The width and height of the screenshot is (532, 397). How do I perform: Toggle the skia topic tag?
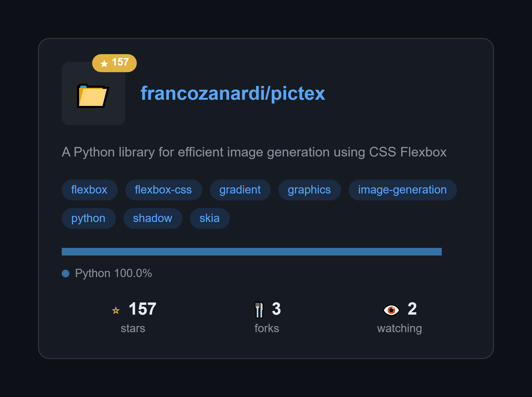point(209,218)
